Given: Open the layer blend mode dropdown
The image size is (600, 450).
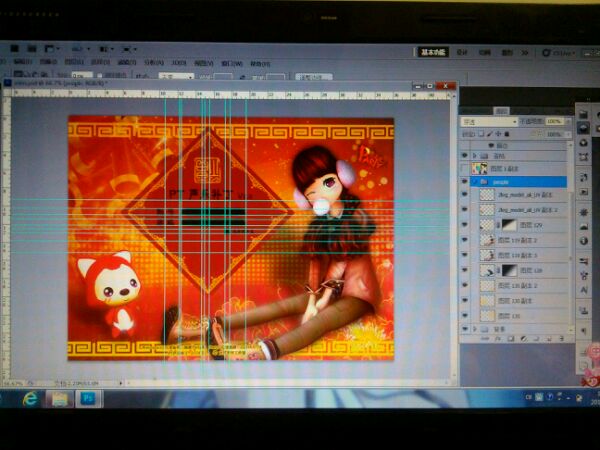Looking at the screenshot, I should [489, 122].
